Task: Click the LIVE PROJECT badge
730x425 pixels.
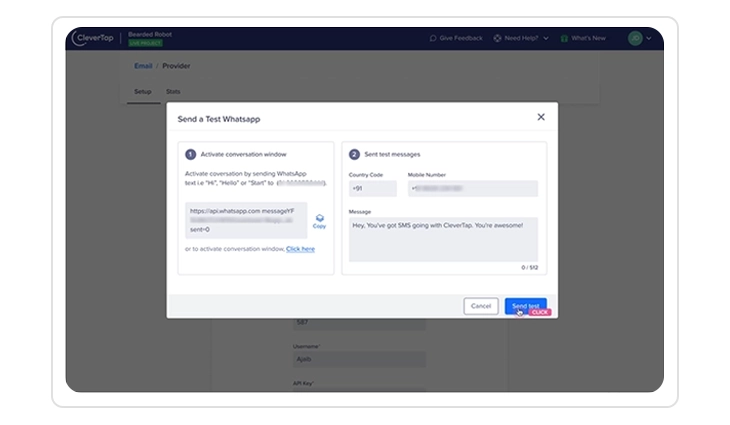Action: 145,43
